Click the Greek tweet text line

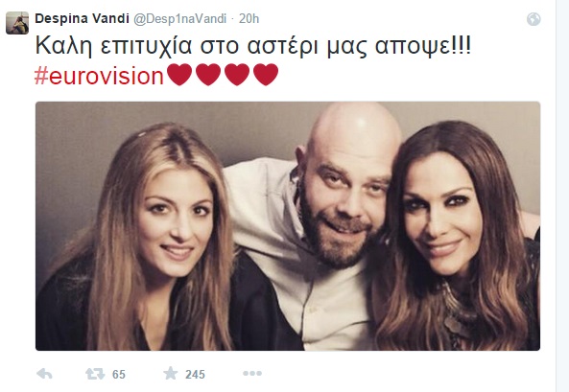tap(253, 46)
